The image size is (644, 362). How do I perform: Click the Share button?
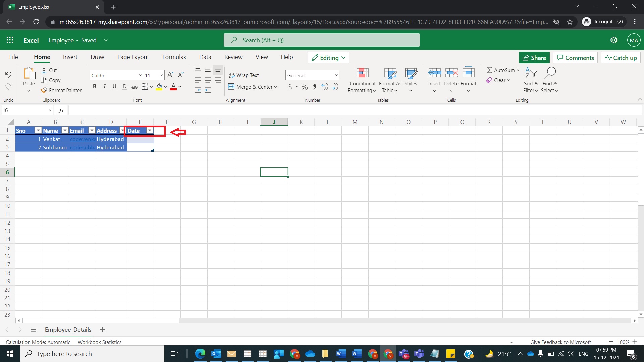(x=534, y=57)
